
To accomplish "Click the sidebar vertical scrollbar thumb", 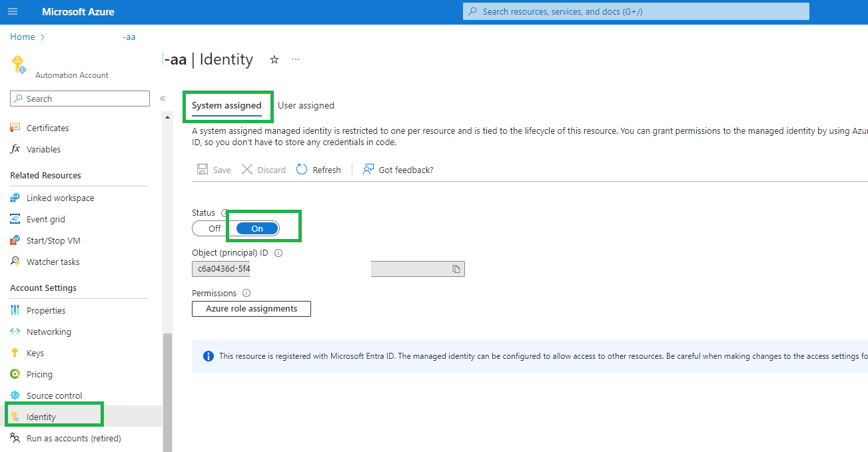I will [x=167, y=392].
